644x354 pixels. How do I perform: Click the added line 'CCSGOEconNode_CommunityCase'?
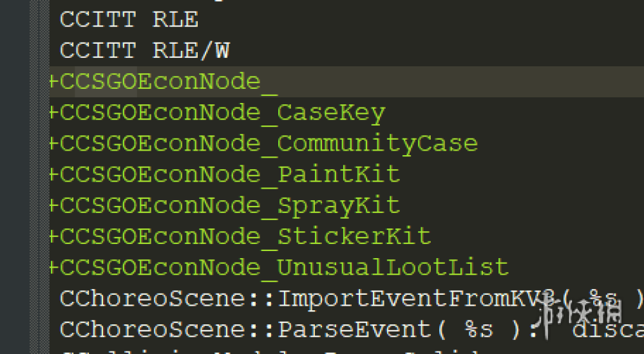click(x=269, y=144)
